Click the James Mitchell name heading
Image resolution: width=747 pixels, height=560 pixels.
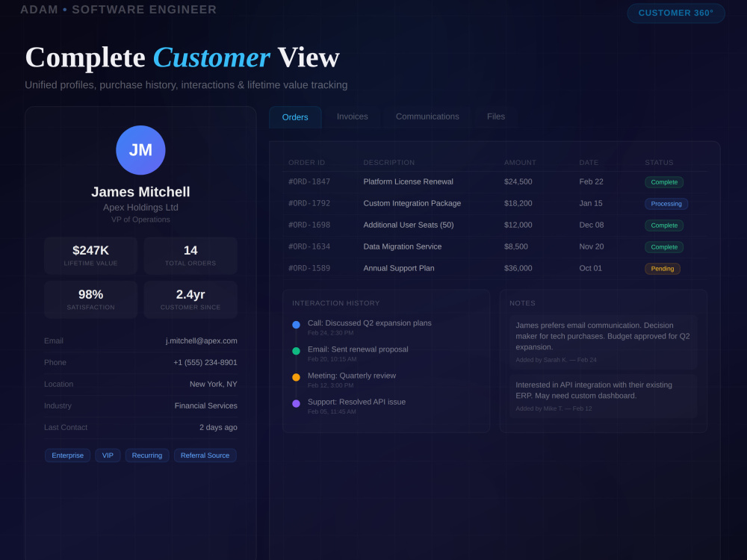tap(140, 192)
